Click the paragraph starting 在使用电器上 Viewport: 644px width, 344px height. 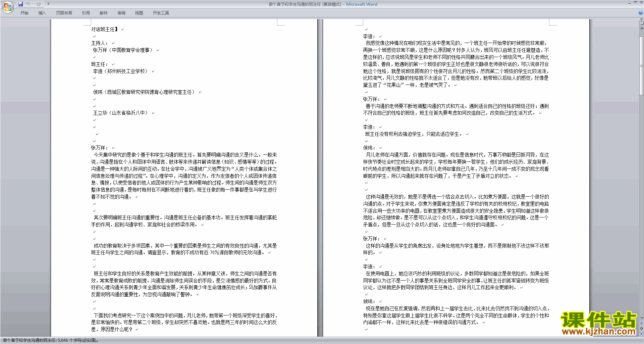pos(456,281)
